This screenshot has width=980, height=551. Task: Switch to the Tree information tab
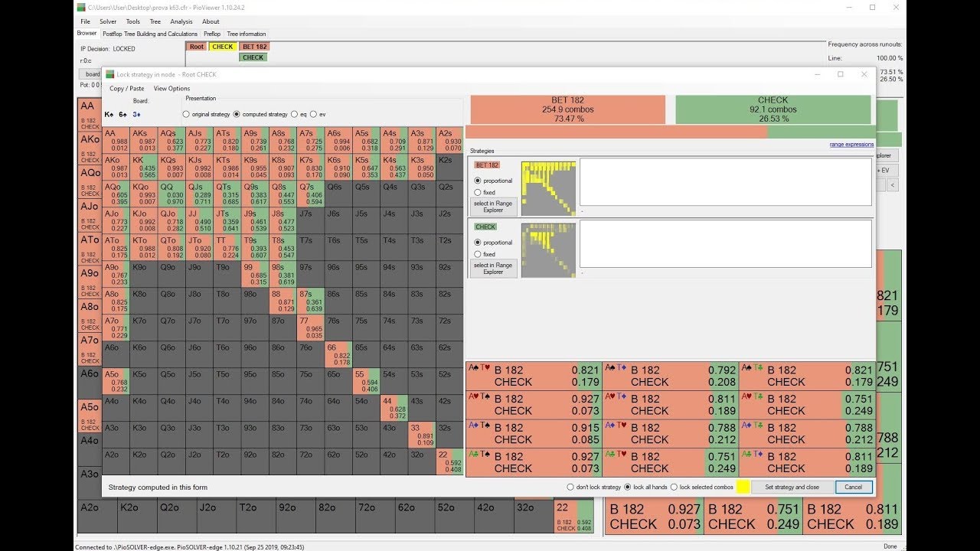247,34
